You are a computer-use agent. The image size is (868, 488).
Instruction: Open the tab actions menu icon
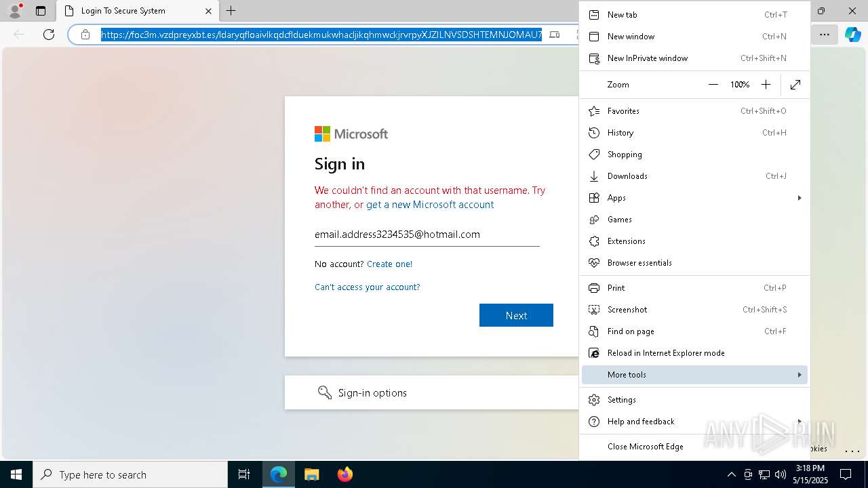(x=41, y=11)
